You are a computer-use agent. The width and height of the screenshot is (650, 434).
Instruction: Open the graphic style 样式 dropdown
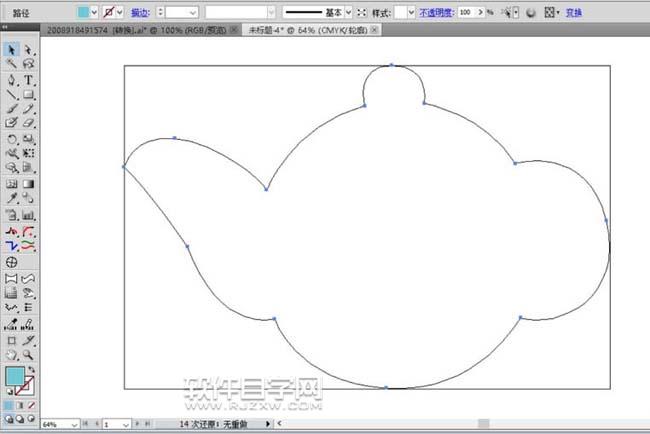pyautogui.click(x=411, y=12)
